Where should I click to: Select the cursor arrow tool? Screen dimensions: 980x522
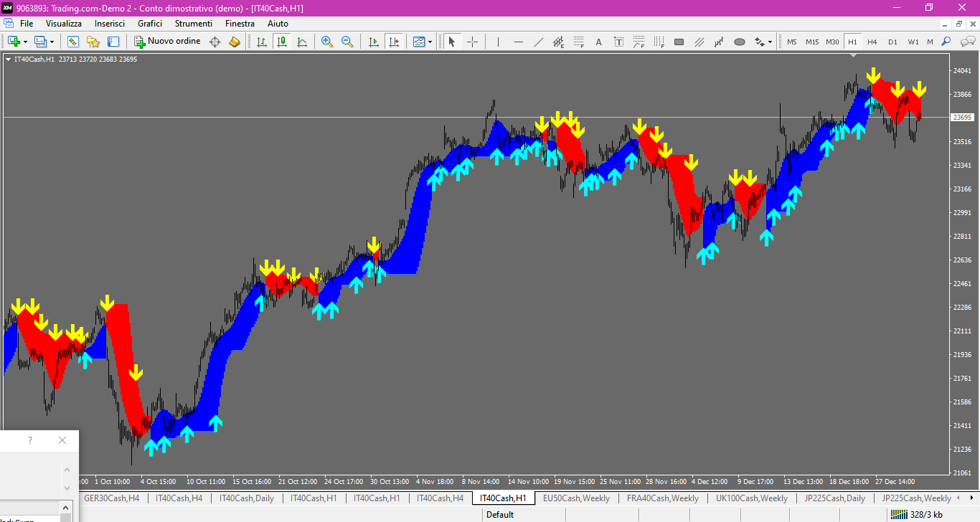point(452,42)
